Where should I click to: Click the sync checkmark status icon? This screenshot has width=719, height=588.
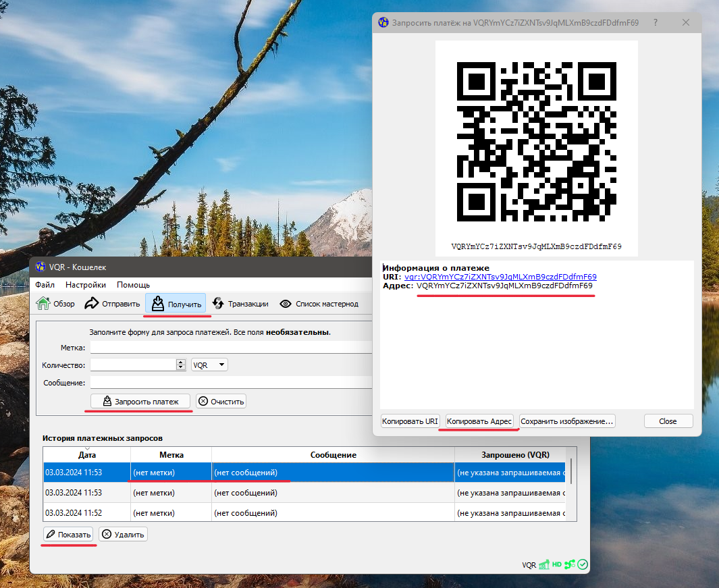tap(583, 564)
